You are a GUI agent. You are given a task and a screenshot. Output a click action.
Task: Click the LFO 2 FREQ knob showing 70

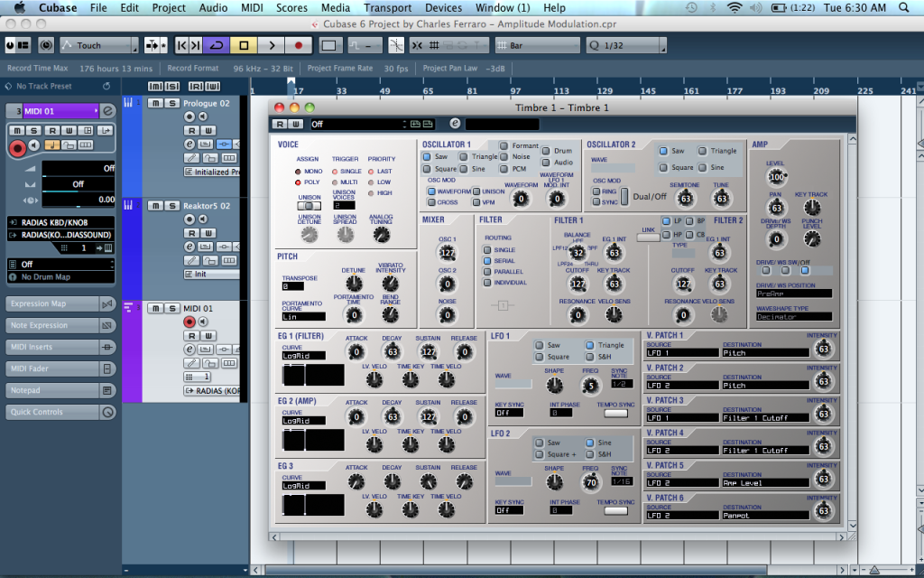click(590, 483)
